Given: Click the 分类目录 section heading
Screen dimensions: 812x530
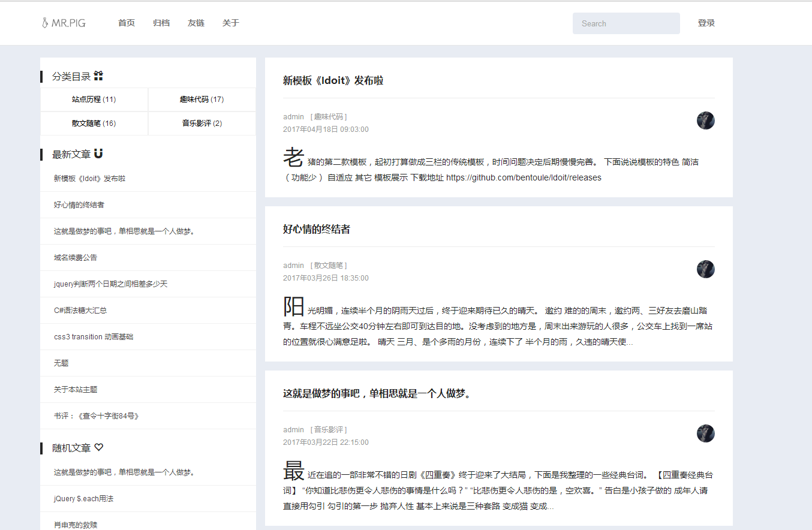Looking at the screenshot, I should click(71, 77).
